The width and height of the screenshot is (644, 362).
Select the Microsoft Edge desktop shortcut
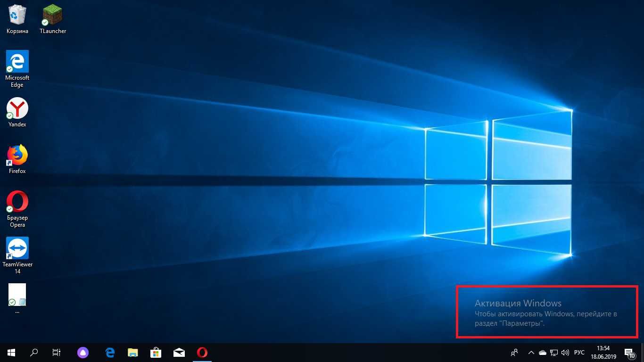tap(17, 69)
